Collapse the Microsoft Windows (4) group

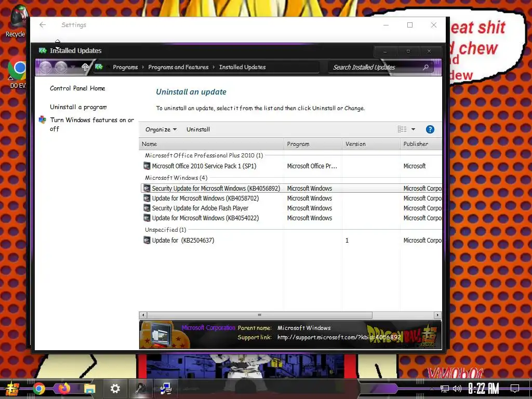pyautogui.click(x=176, y=178)
